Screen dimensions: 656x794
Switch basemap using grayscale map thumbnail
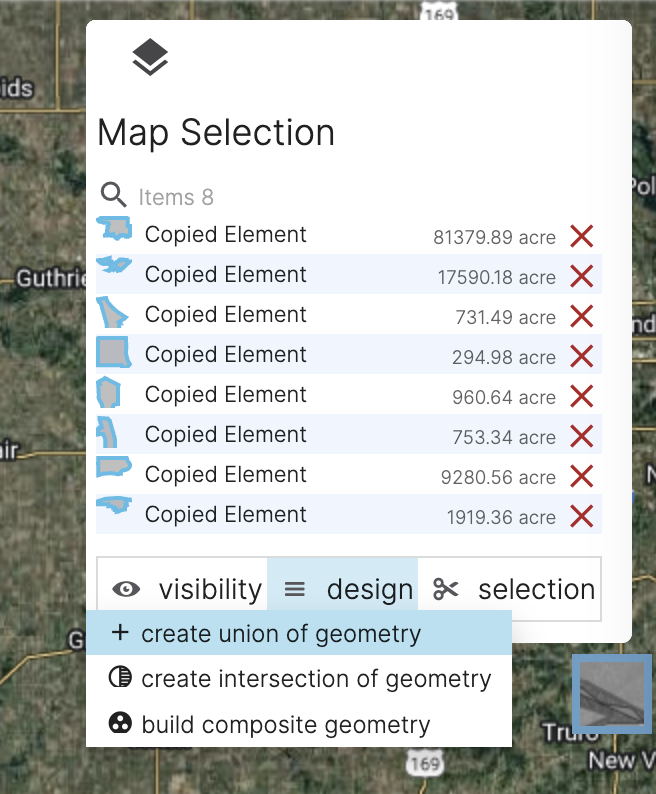pyautogui.click(x=612, y=694)
